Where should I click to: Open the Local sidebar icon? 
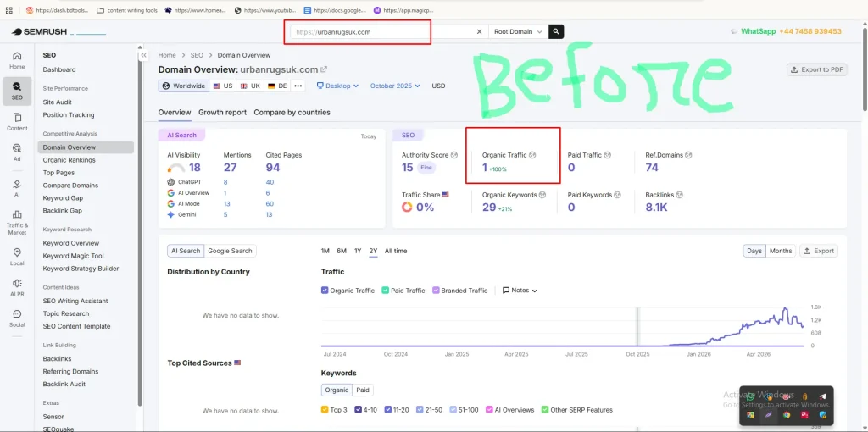click(17, 257)
